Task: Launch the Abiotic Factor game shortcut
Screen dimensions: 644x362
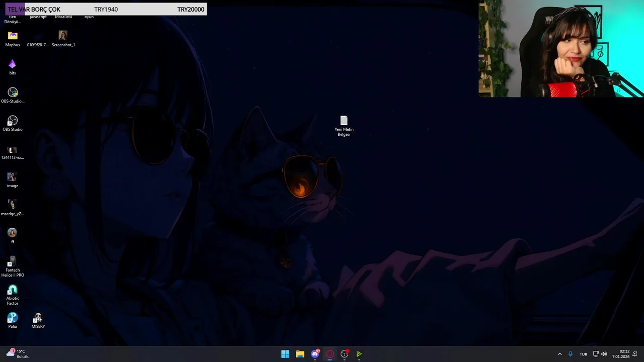Action: click(13, 295)
